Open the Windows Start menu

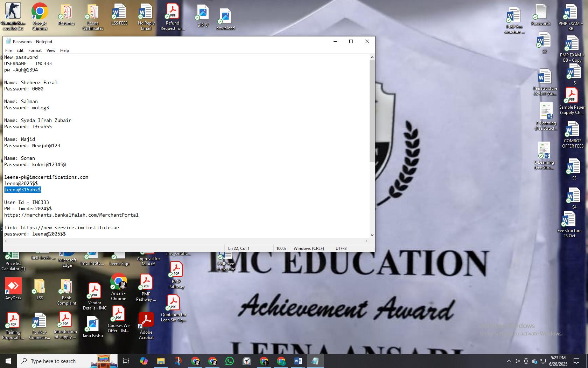point(8,361)
